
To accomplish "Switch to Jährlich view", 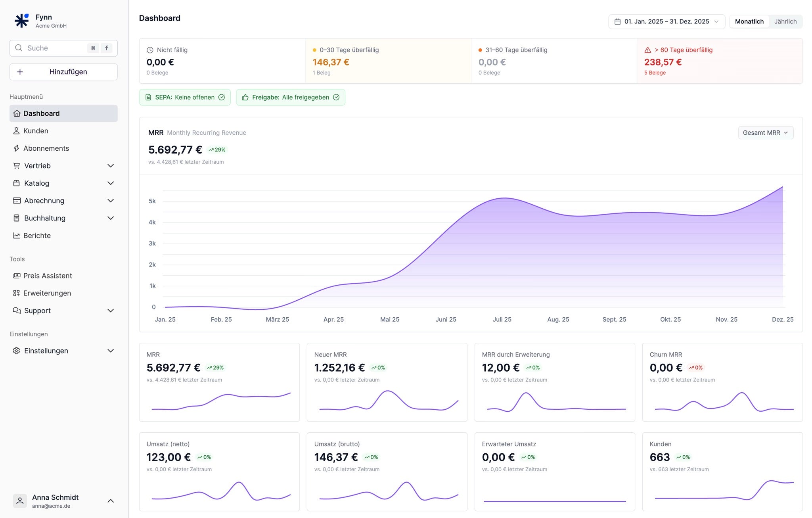I will (x=785, y=21).
